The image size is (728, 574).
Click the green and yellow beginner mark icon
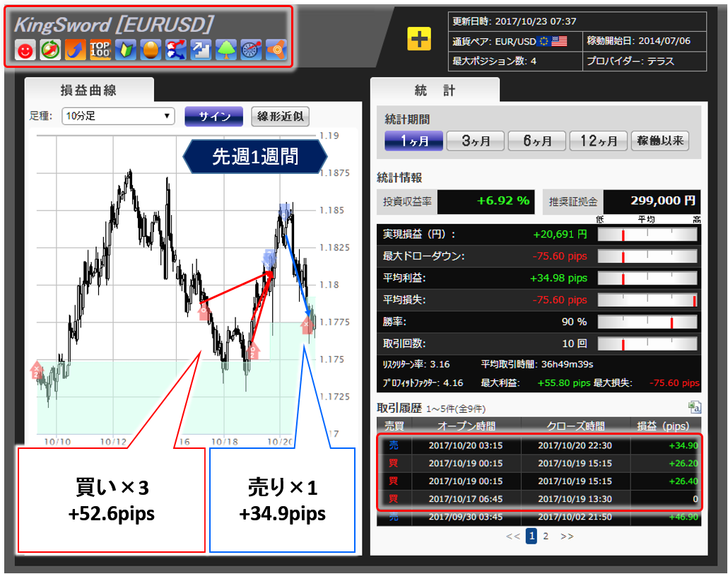point(125,50)
